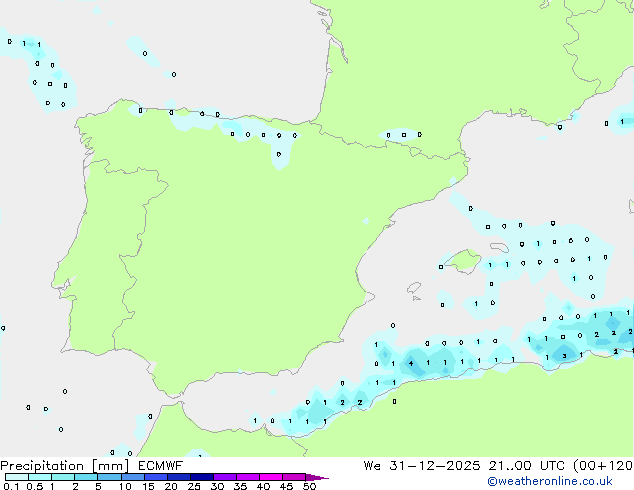
Task: Click the '50' legend scale label
Action: [x=309, y=486]
